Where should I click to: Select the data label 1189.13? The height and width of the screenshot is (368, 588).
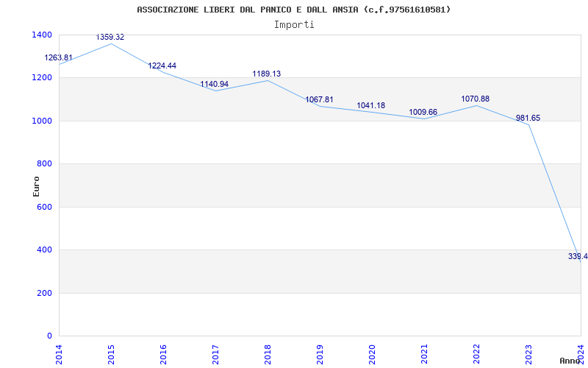[x=267, y=74]
